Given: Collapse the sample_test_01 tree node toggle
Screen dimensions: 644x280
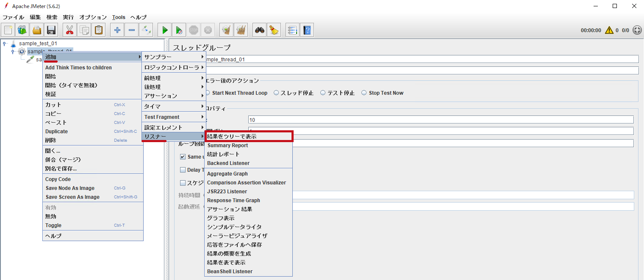Looking at the screenshot, I should click(4, 43).
